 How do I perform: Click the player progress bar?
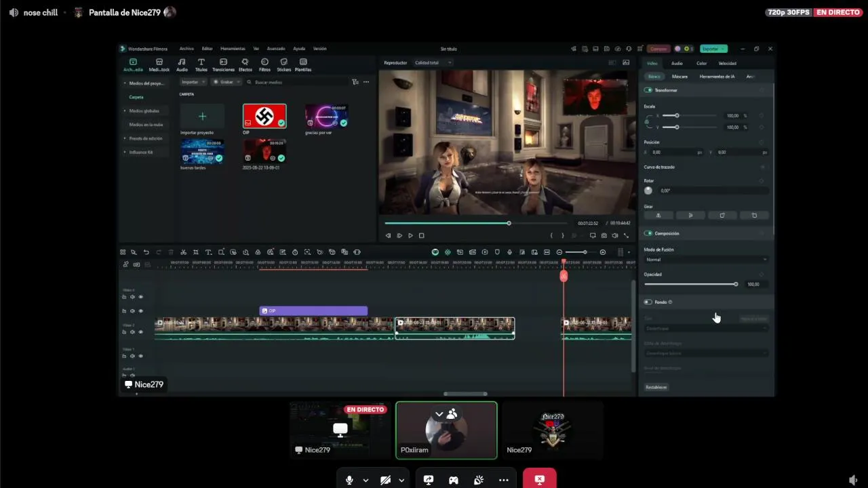coord(476,223)
